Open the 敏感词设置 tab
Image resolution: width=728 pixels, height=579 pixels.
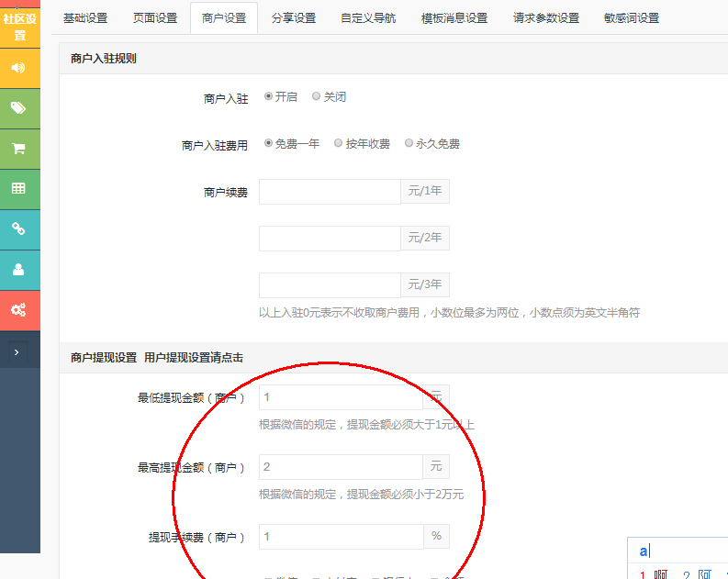(632, 18)
